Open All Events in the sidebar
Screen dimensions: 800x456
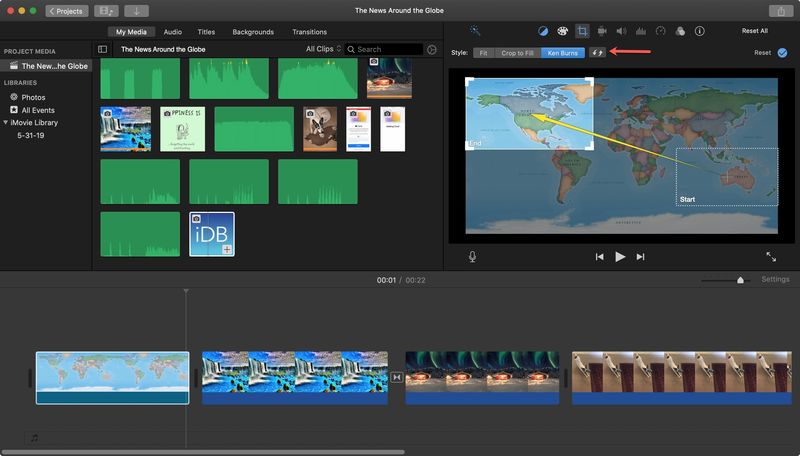tap(38, 110)
